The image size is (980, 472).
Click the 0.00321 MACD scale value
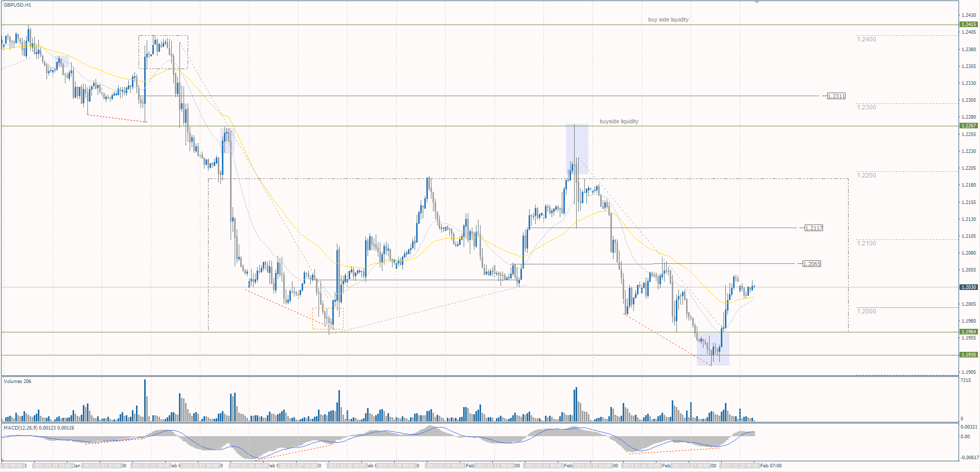(x=969, y=427)
